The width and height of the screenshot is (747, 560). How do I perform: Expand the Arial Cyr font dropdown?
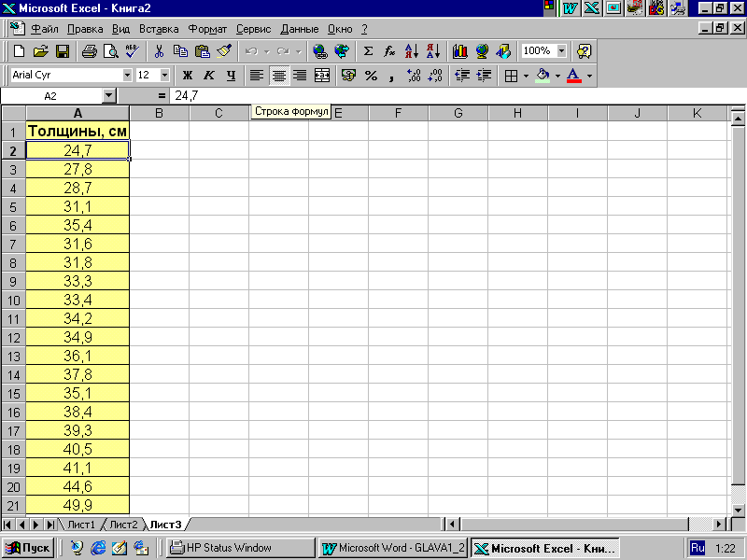click(127, 76)
